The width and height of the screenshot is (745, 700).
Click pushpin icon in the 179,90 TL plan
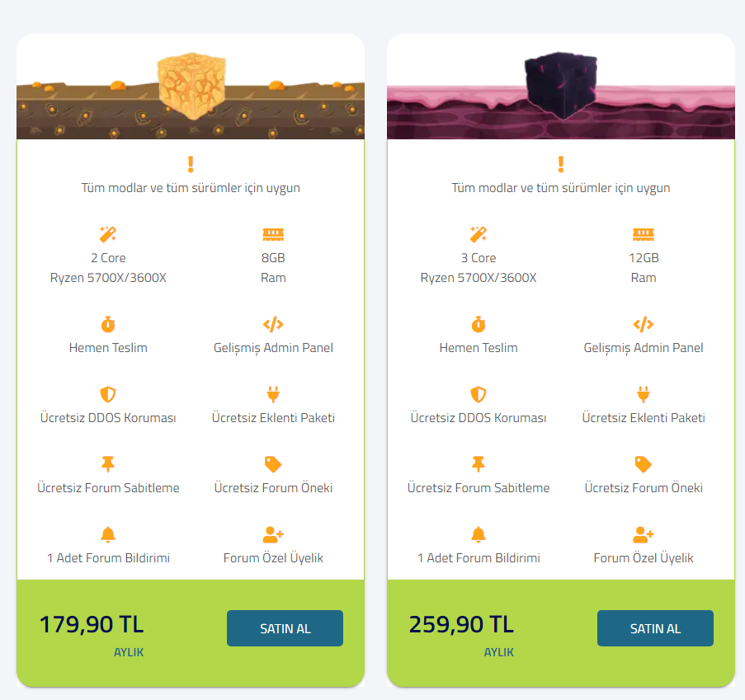[x=108, y=463]
